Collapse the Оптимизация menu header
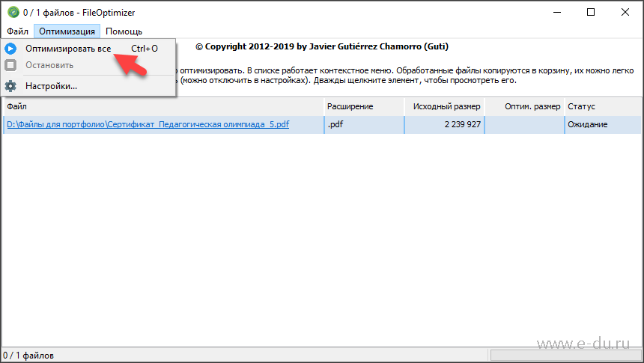644x363 pixels. (x=67, y=31)
